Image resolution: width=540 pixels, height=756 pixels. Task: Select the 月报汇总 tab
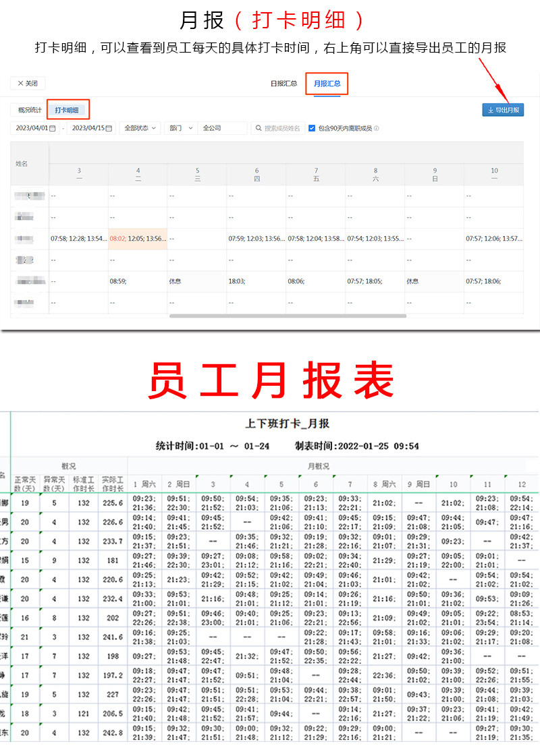327,84
